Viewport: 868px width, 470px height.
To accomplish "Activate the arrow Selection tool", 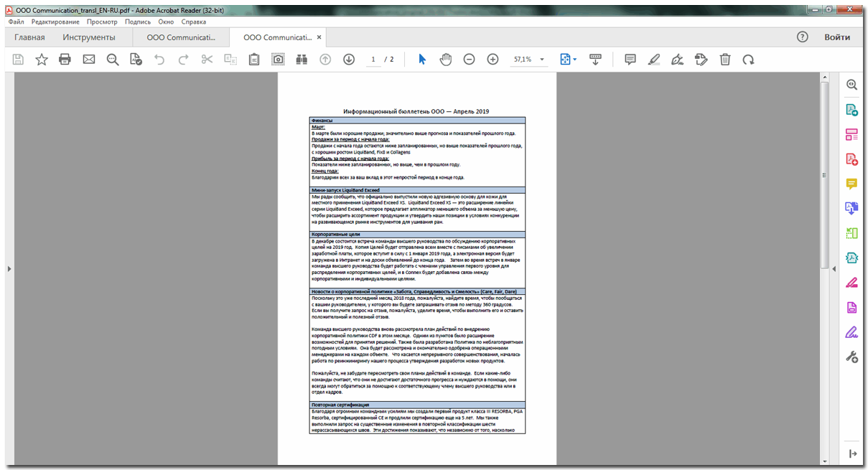I will [x=422, y=60].
